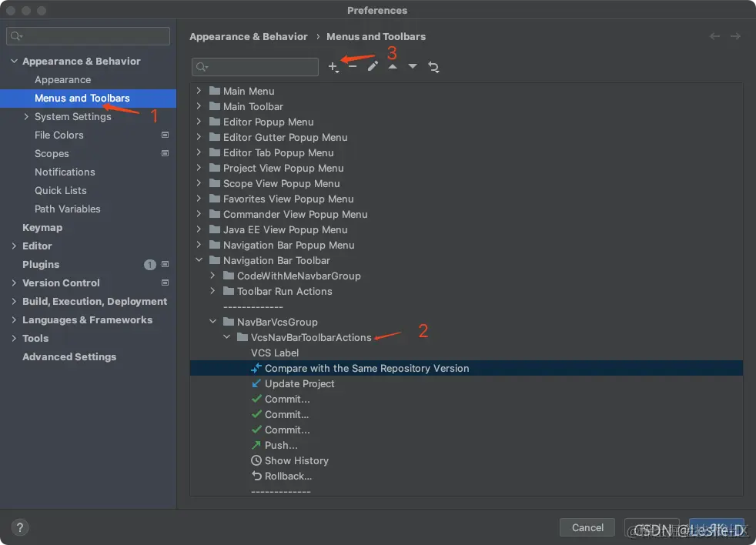The height and width of the screenshot is (545, 756).
Task: Expand the Editor settings category
Action: (x=14, y=246)
